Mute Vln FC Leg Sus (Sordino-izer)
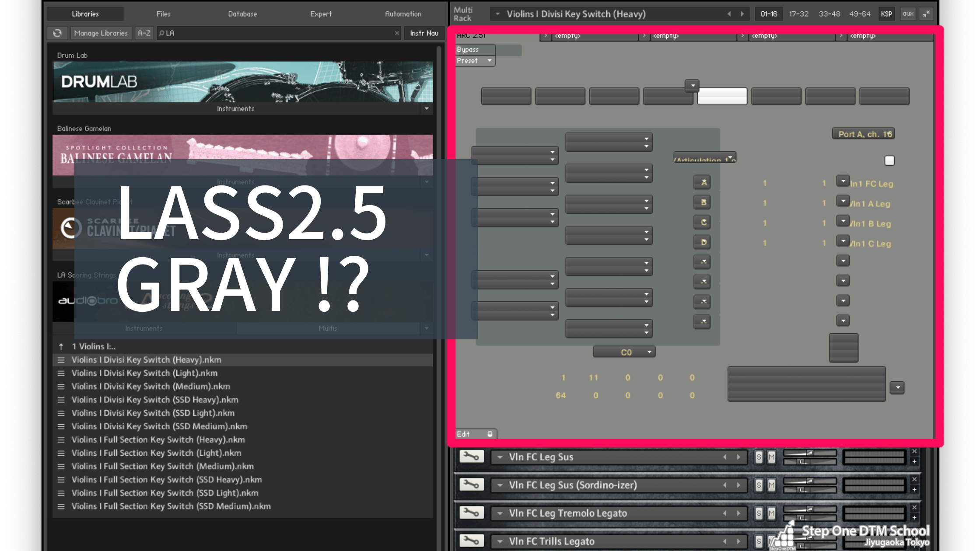 [x=771, y=485]
